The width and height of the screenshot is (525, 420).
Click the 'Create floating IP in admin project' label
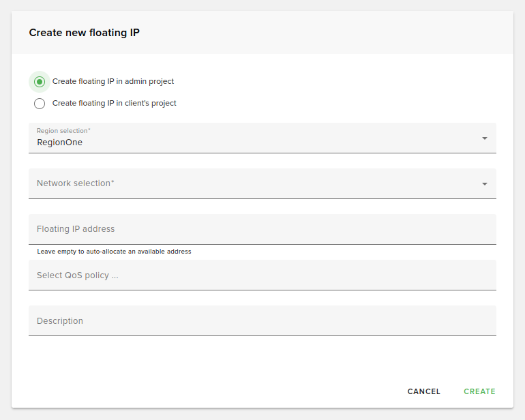click(x=113, y=81)
